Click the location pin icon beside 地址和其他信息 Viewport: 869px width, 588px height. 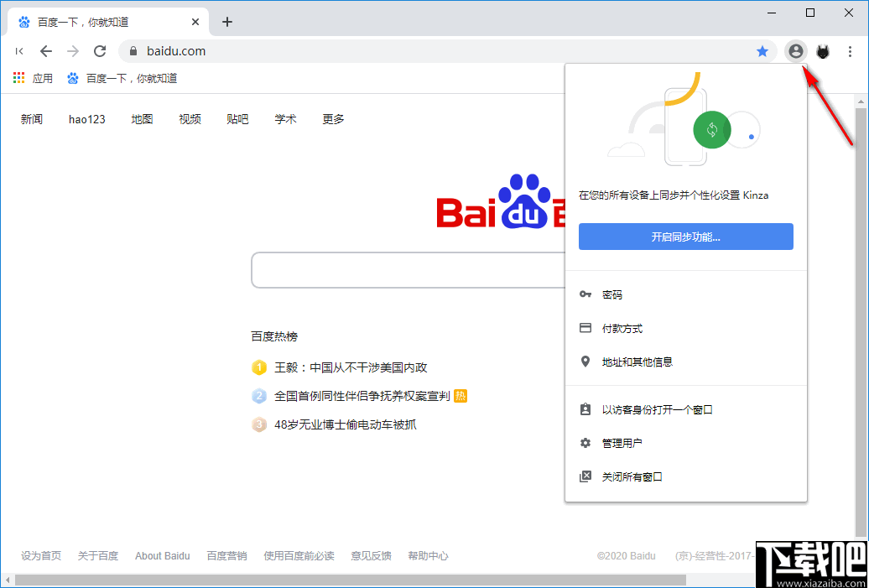point(585,362)
